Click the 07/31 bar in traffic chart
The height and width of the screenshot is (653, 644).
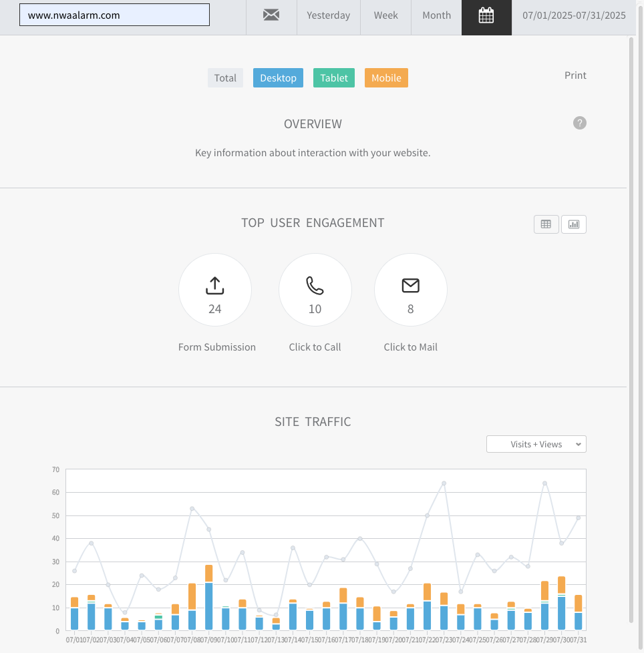pos(578,612)
